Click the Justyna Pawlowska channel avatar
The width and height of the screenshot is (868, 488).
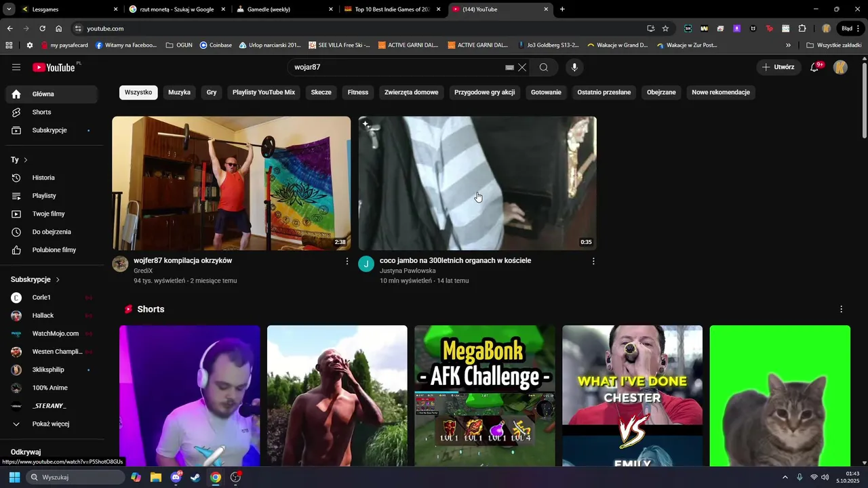click(366, 264)
